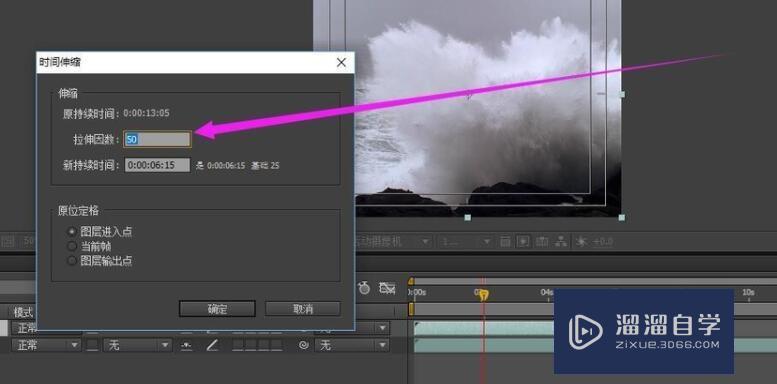Open the parent 无 dropdown of bottom layer

tap(352, 345)
